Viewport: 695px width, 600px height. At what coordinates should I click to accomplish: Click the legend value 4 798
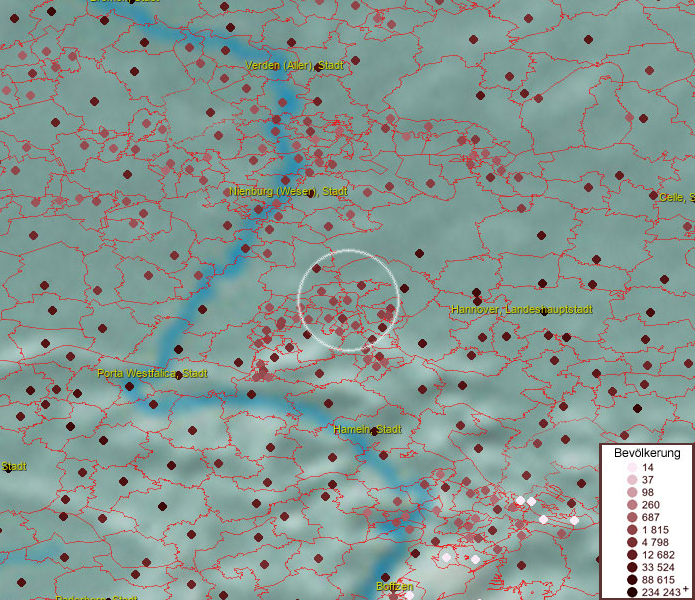click(655, 542)
